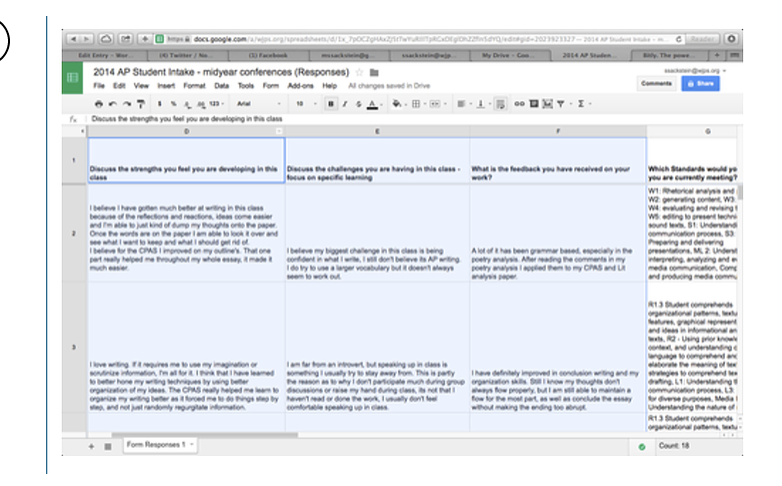
Task: Insert a comment from toolbar
Action: (x=534, y=104)
